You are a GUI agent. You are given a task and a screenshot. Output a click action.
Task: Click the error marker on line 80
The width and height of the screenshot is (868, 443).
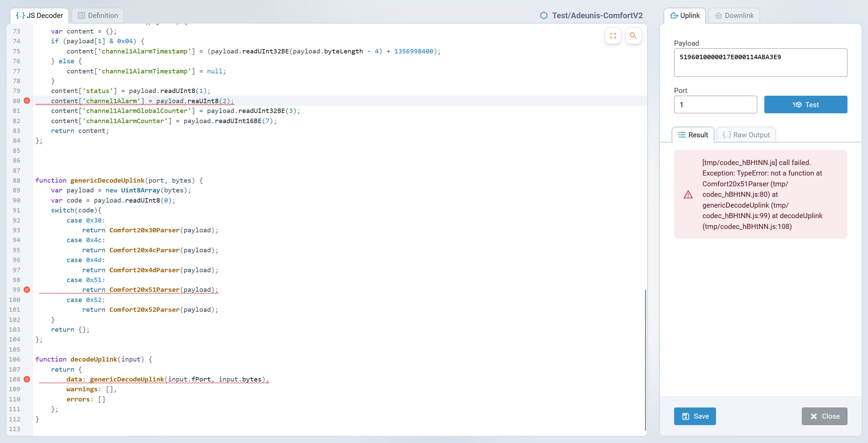(27, 101)
